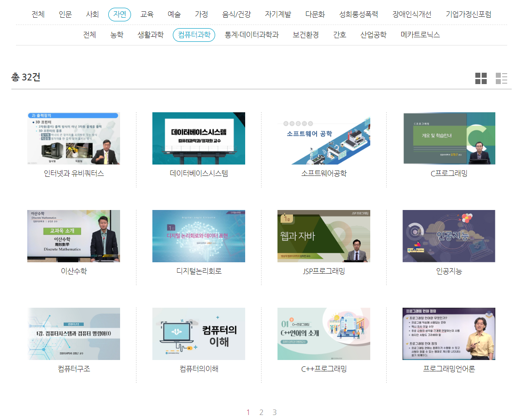Image resolution: width=519 pixels, height=420 pixels.
Task: Go to pagination page 1
Action: [x=248, y=412]
